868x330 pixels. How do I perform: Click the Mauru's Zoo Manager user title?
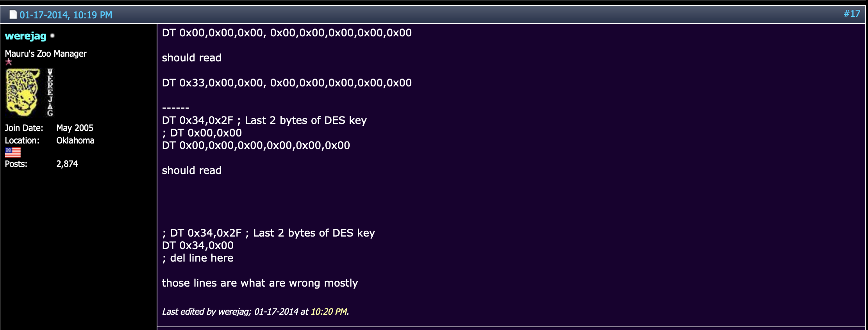[46, 54]
